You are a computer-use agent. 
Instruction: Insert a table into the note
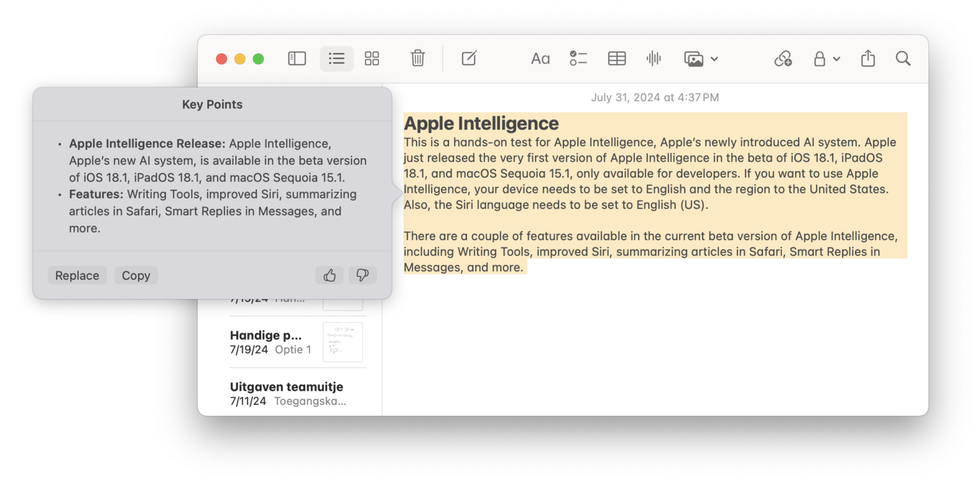point(616,58)
